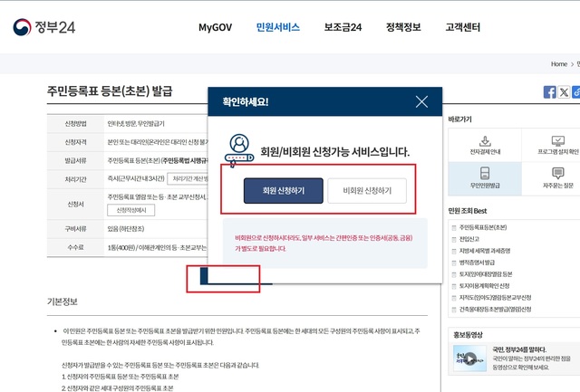Click the 민원 조회 Best heading

point(468,211)
